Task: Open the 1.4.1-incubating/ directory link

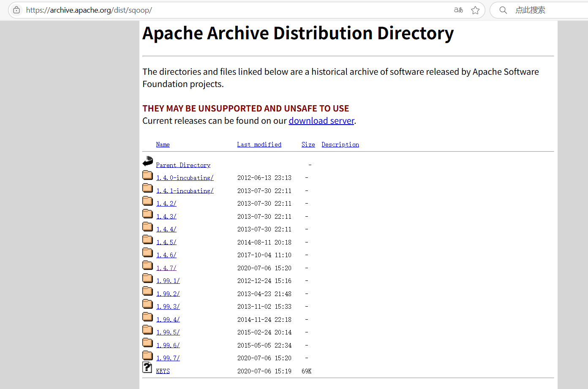Action: click(x=185, y=191)
